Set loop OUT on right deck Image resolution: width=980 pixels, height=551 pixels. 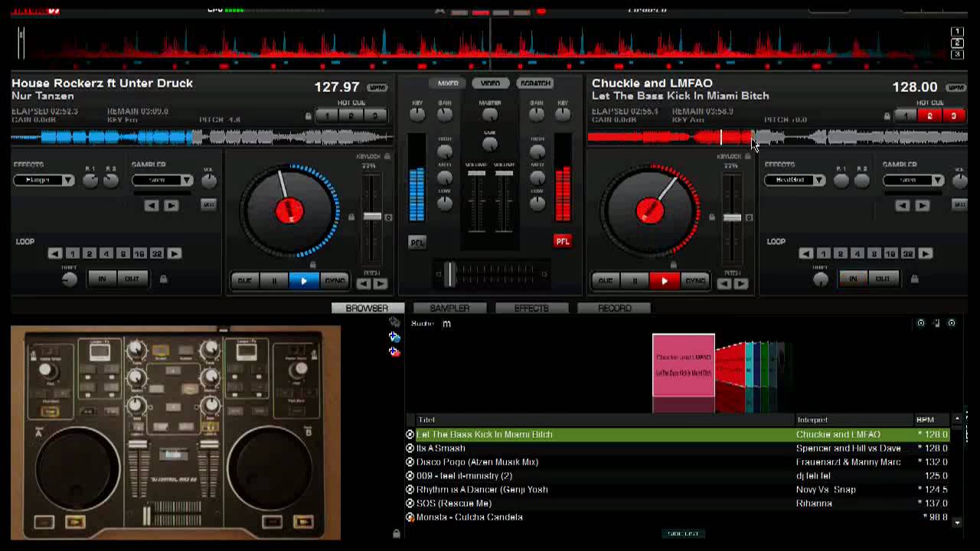pyautogui.click(x=883, y=279)
